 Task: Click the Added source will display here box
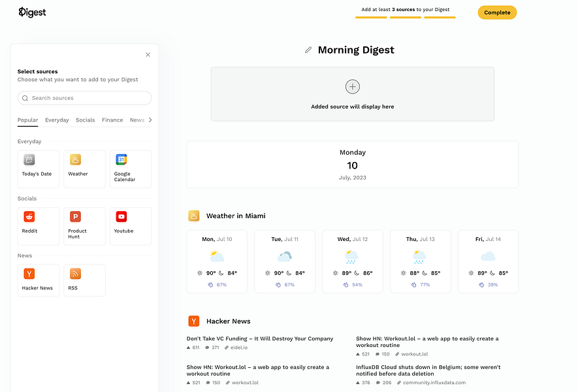pyautogui.click(x=353, y=94)
